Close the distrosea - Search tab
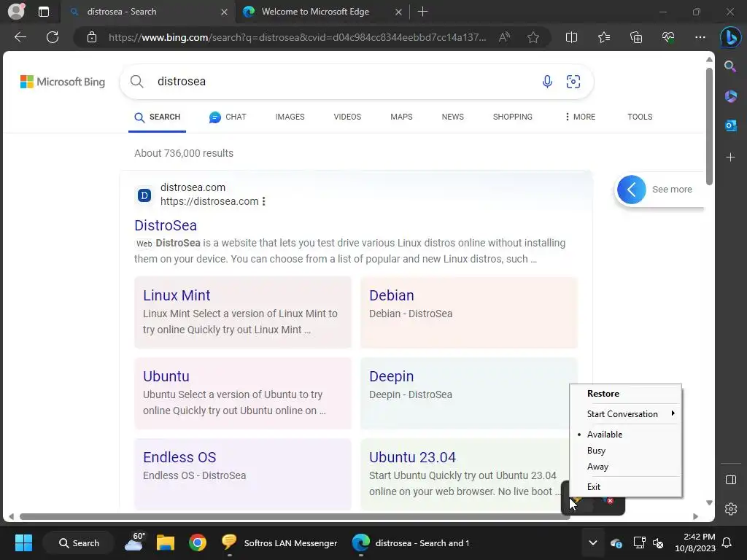Viewport: 747px width, 560px height. coord(224,12)
